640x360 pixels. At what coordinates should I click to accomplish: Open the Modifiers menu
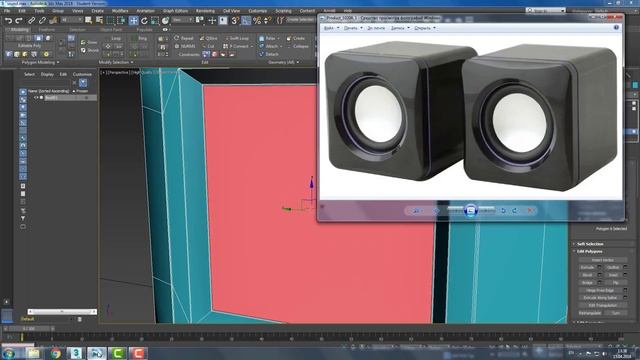pyautogui.click(x=120, y=11)
